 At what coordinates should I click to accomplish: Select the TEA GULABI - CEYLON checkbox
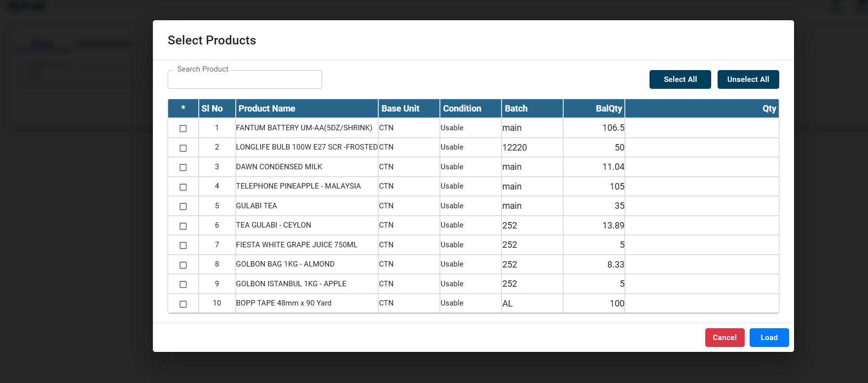pos(183,226)
